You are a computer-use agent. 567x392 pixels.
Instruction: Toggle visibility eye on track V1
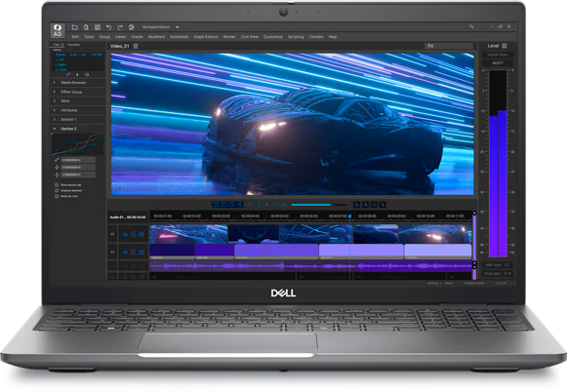[x=125, y=252]
